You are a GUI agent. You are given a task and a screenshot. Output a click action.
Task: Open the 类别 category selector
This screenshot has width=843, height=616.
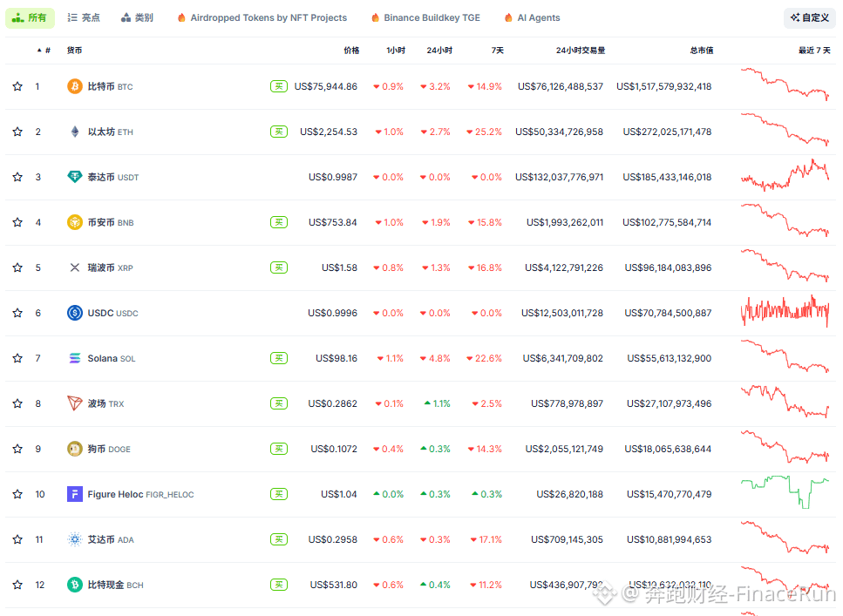137,17
